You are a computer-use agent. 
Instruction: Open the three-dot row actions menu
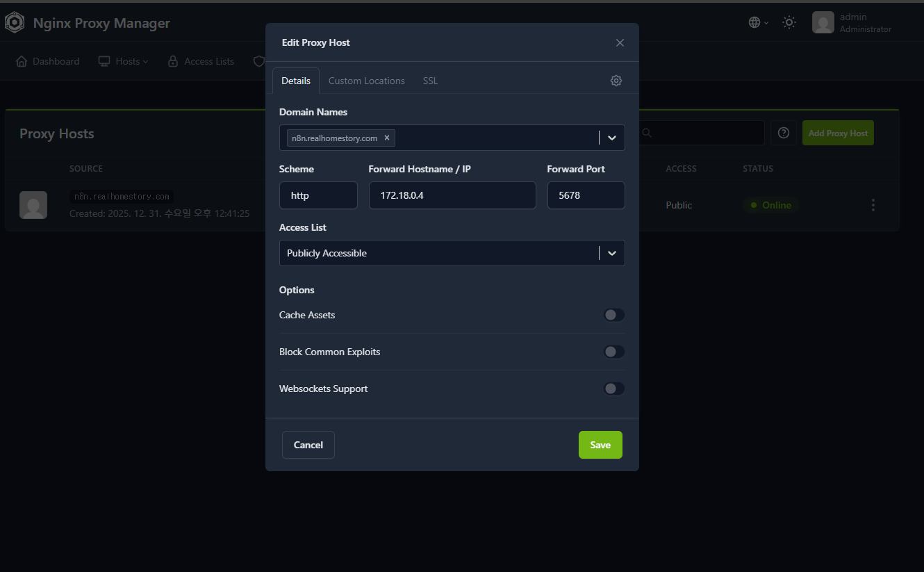click(873, 205)
